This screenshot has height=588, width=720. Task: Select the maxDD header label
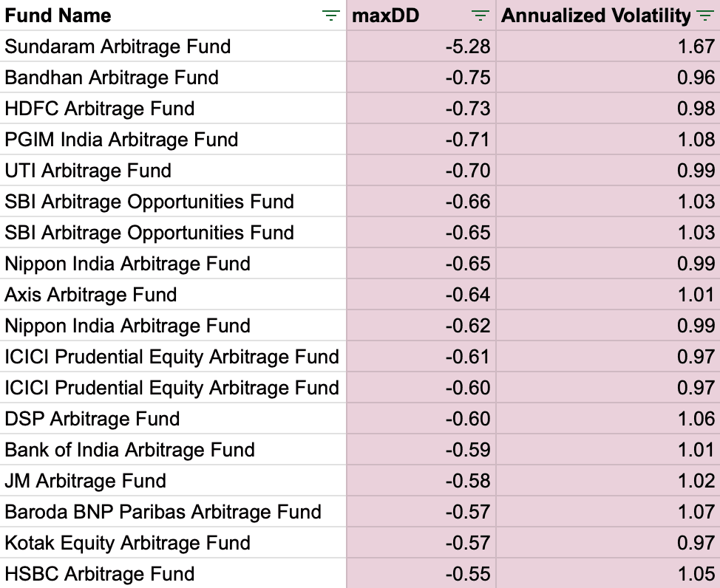tap(386, 16)
